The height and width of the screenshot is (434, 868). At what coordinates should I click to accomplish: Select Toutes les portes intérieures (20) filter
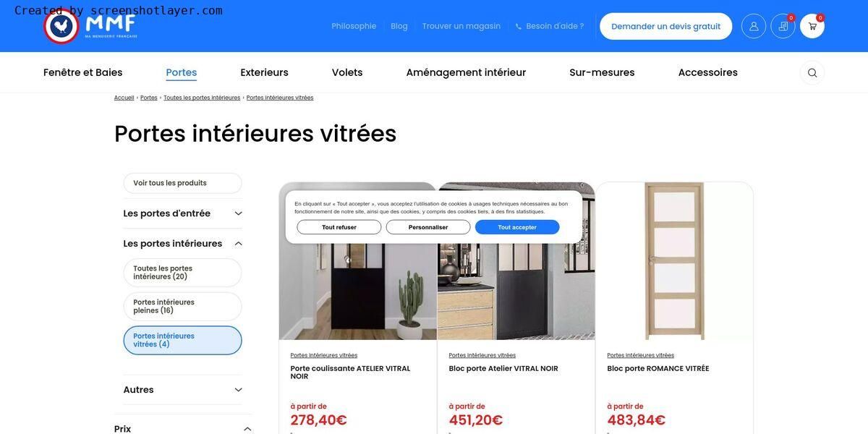click(182, 273)
